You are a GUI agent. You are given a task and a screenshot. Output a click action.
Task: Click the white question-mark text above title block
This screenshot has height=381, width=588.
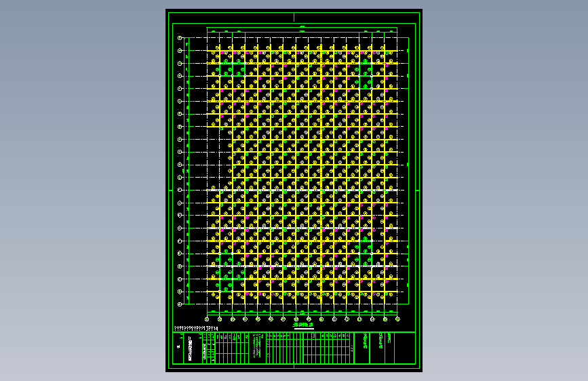196,329
